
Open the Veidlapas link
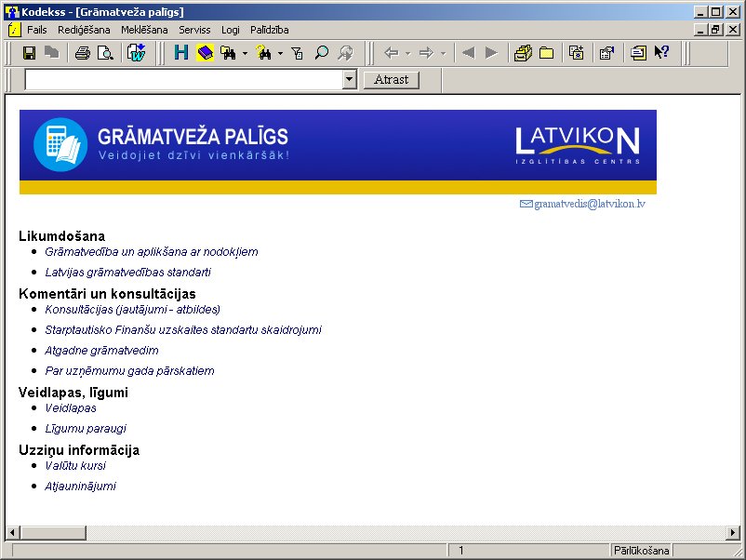(71, 407)
